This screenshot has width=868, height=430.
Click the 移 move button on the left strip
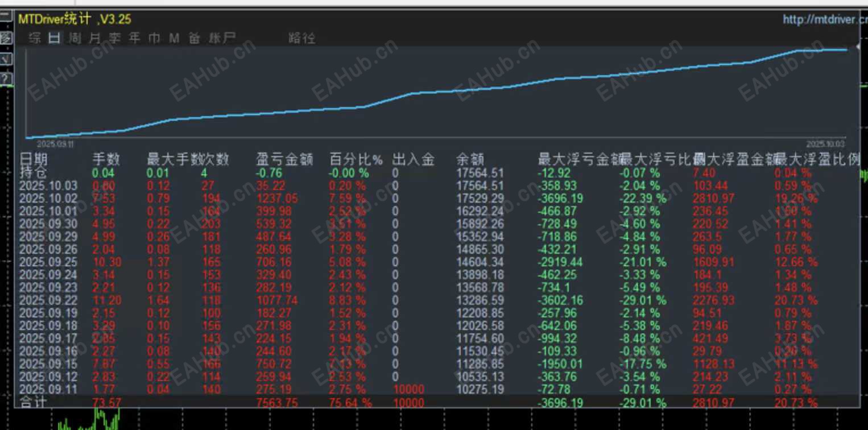click(x=6, y=38)
